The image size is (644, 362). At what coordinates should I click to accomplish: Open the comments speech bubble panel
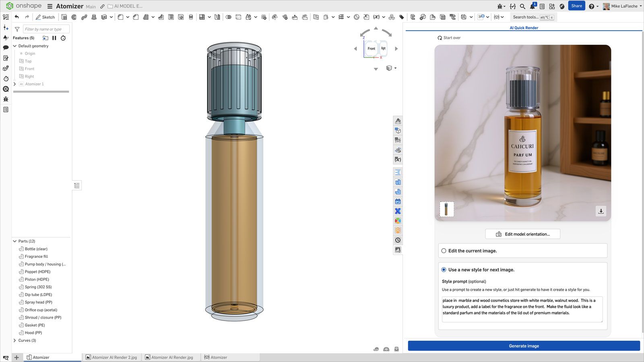tap(6, 48)
